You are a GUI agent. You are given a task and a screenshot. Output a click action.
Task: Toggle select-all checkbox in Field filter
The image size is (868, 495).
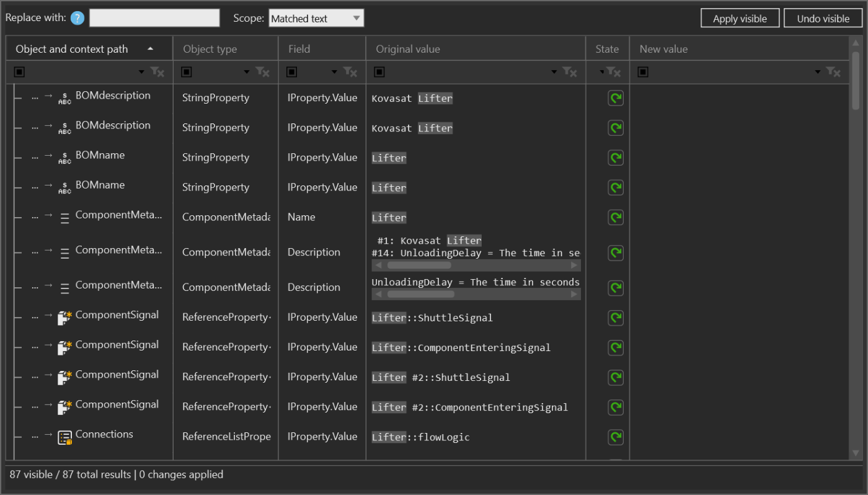(292, 73)
